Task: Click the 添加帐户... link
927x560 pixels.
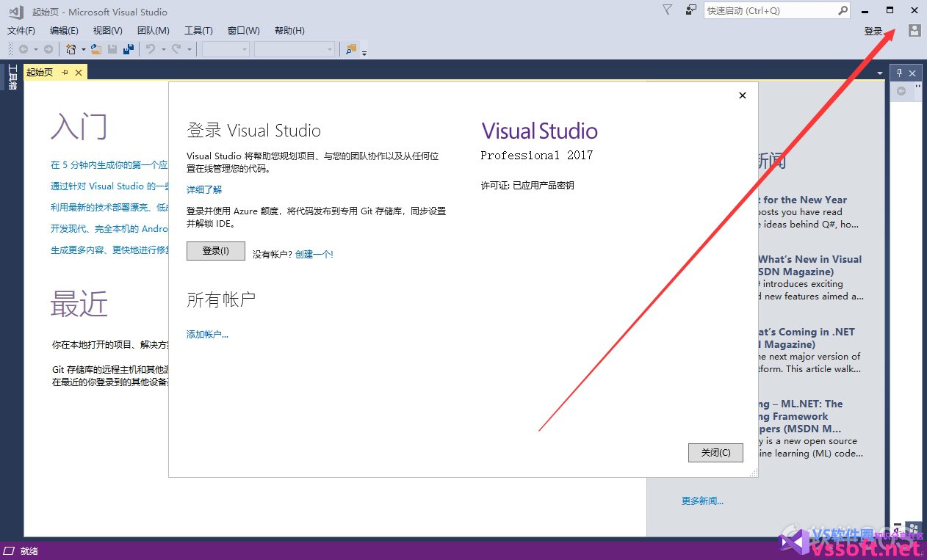Action: pyautogui.click(x=207, y=334)
